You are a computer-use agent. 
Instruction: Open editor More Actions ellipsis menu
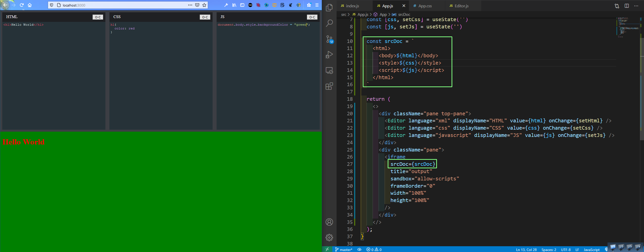point(636,6)
